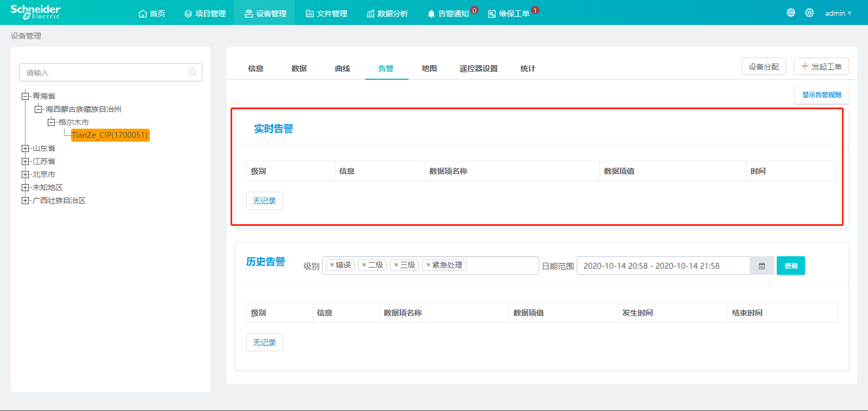Open the calendar date picker icon
The height and width of the screenshot is (411, 868).
[x=762, y=265]
